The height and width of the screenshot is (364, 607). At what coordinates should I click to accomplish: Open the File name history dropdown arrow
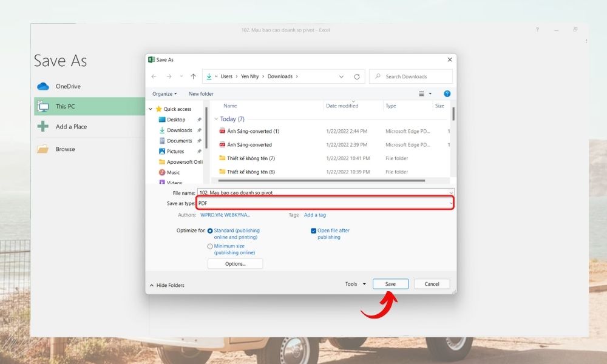point(451,192)
